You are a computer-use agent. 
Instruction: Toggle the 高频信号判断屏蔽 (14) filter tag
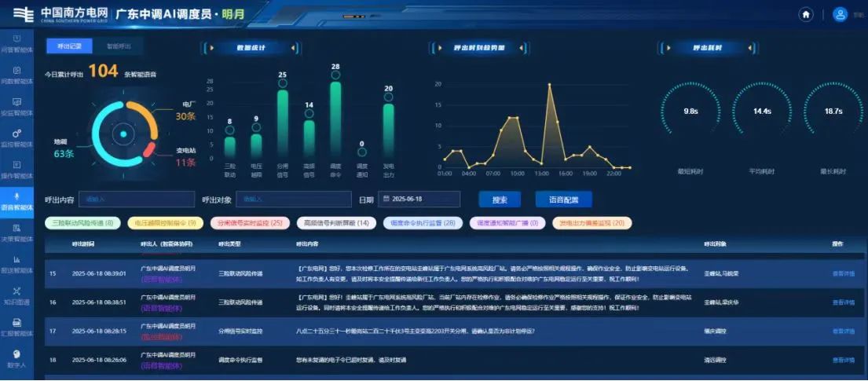click(x=335, y=223)
